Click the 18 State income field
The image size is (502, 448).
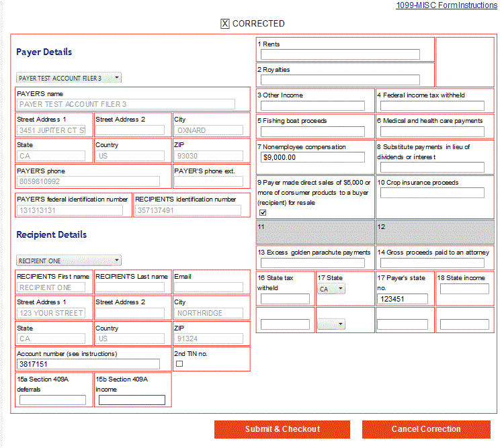tap(464, 289)
